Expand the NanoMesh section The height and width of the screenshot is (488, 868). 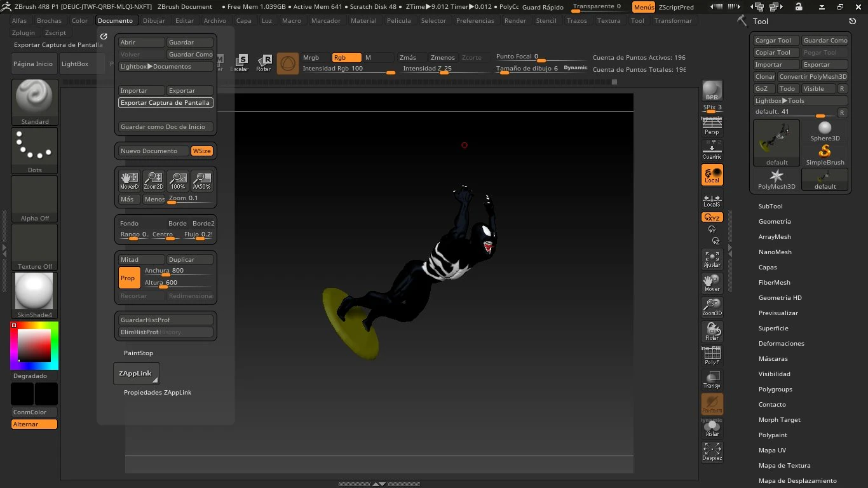(x=775, y=252)
